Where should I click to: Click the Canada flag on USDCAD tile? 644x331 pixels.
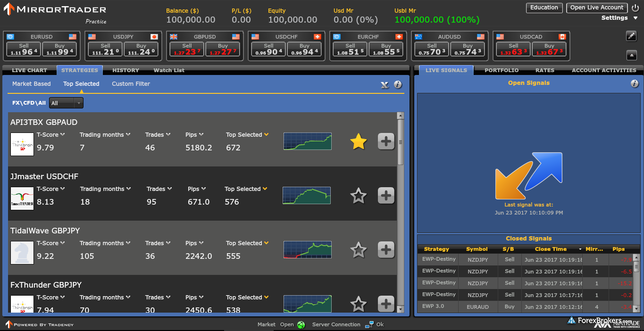562,36
